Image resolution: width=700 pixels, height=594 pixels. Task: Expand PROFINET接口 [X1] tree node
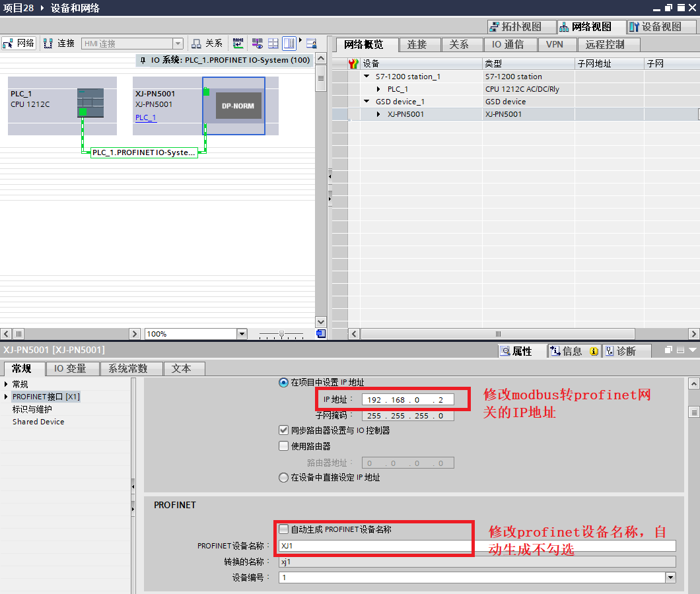click(x=6, y=396)
